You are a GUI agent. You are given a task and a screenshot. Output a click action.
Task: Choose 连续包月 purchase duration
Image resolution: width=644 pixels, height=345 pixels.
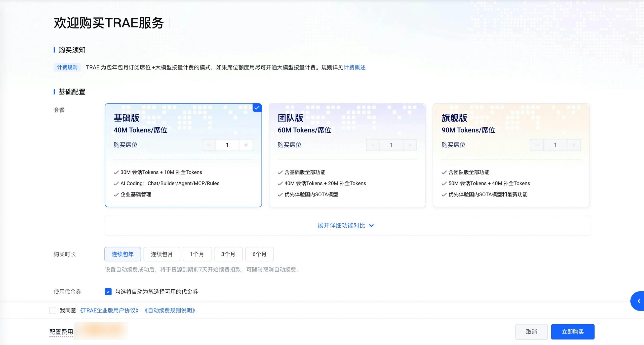pos(162,254)
